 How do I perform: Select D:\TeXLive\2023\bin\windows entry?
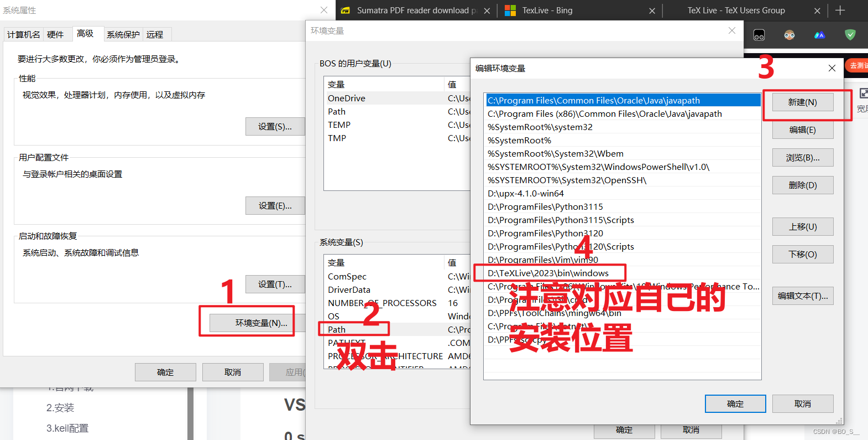tap(623, 273)
